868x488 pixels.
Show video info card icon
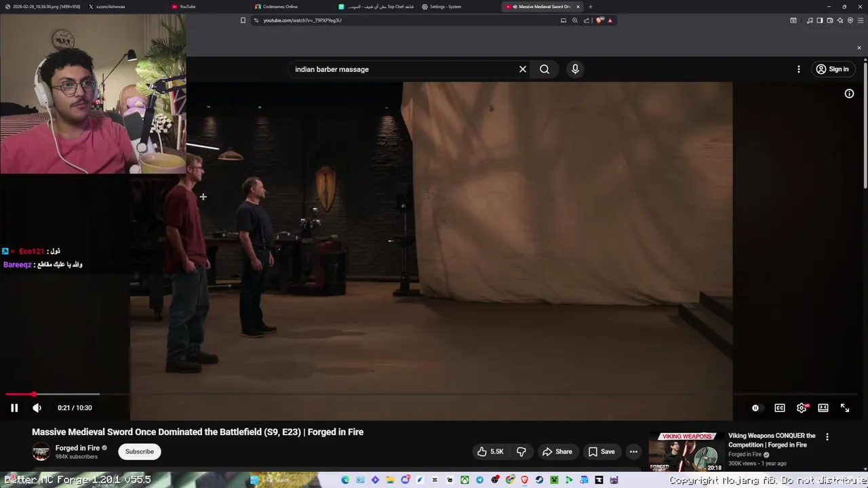tap(849, 94)
